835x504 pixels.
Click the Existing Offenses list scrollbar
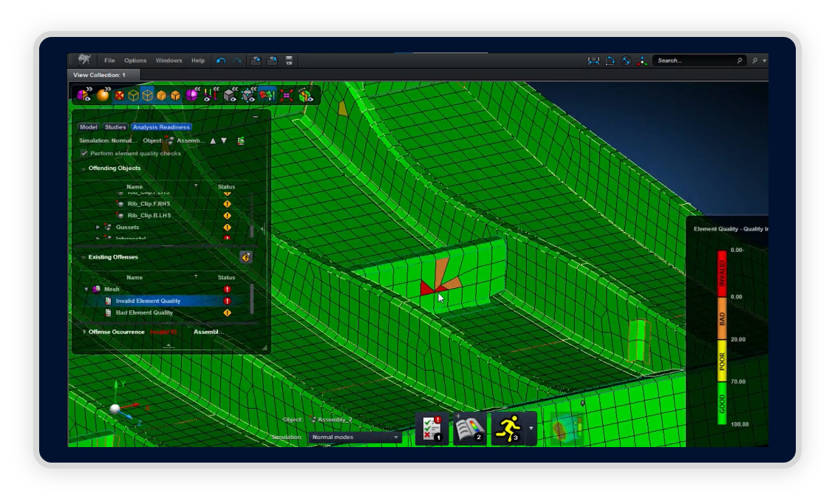(252, 299)
